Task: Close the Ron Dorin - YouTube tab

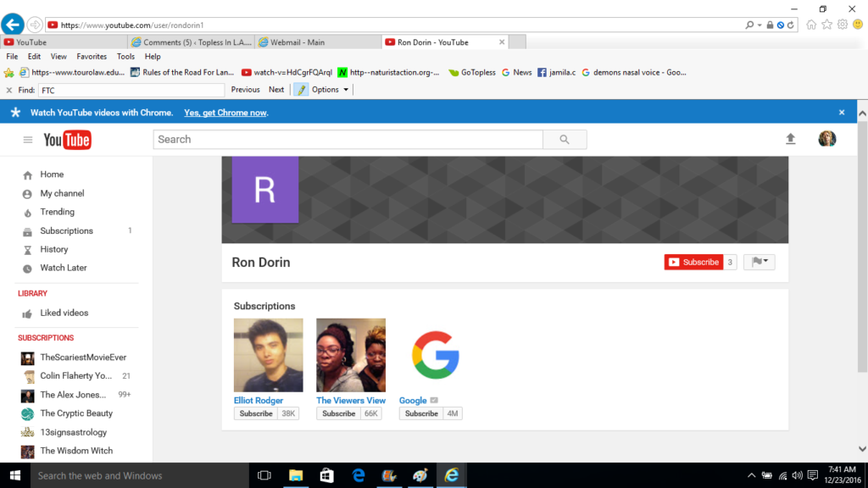Action: pyautogui.click(x=502, y=42)
